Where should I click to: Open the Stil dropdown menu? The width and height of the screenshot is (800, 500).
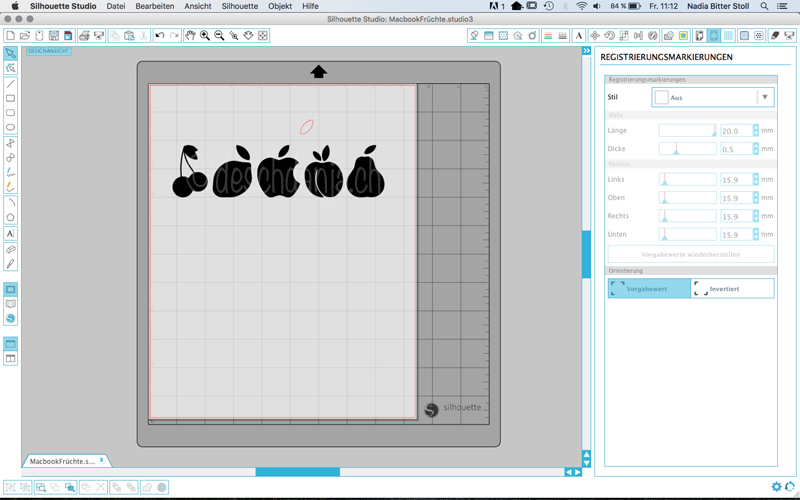tap(765, 97)
